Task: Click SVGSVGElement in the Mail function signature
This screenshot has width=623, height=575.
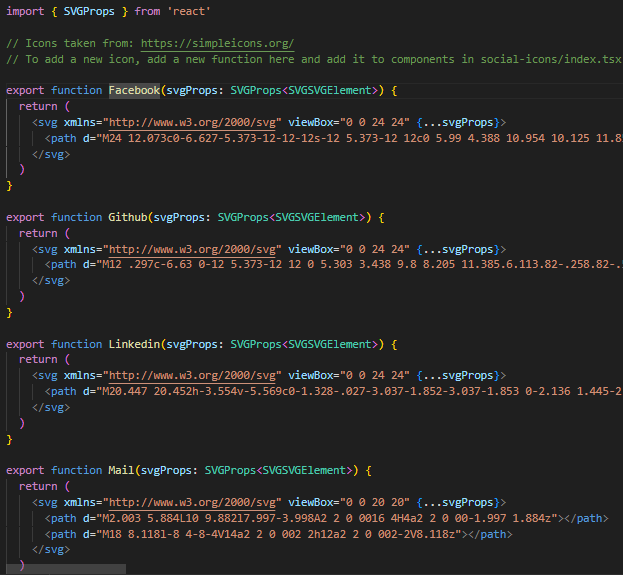Action: pyautogui.click(x=304, y=470)
